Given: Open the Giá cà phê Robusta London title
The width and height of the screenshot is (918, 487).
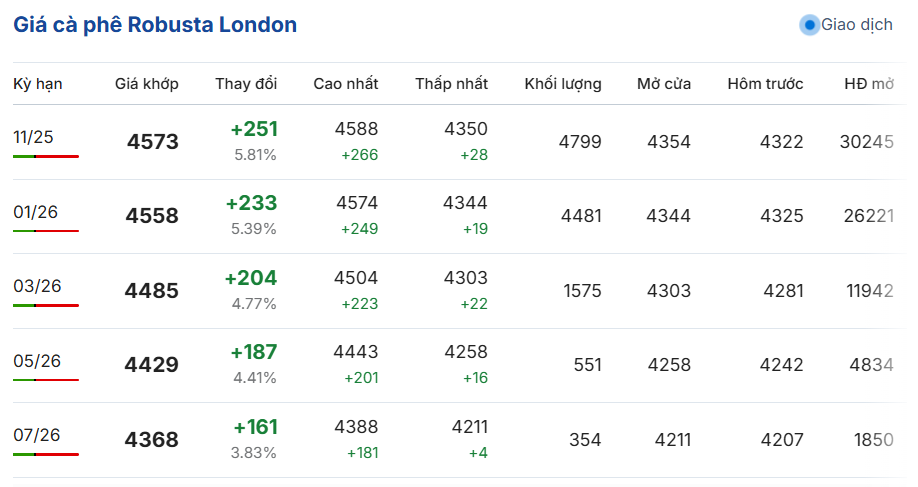Looking at the screenshot, I should coord(155,25).
